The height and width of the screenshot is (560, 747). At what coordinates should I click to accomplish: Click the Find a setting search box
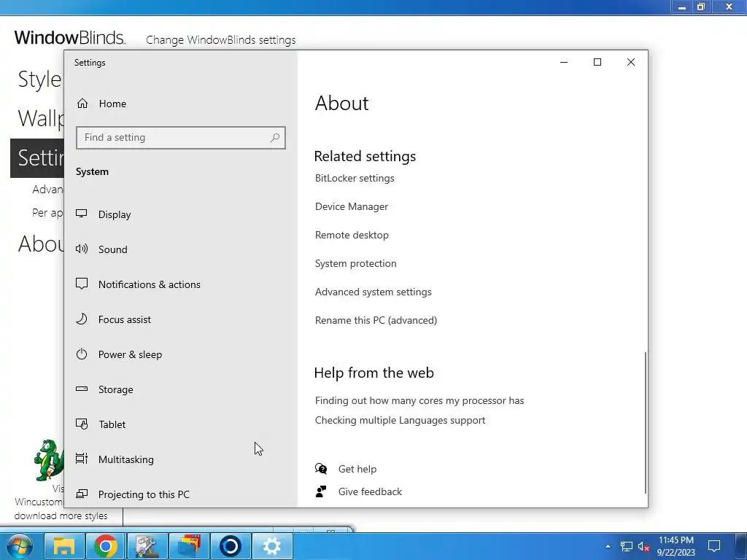181,138
